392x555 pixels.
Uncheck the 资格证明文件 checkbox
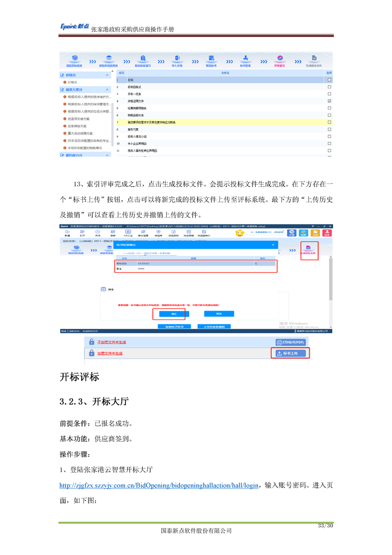click(x=329, y=101)
